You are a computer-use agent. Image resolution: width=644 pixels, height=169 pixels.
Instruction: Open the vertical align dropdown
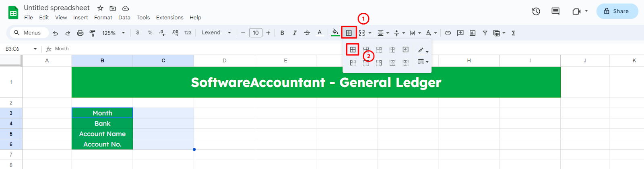pyautogui.click(x=399, y=33)
